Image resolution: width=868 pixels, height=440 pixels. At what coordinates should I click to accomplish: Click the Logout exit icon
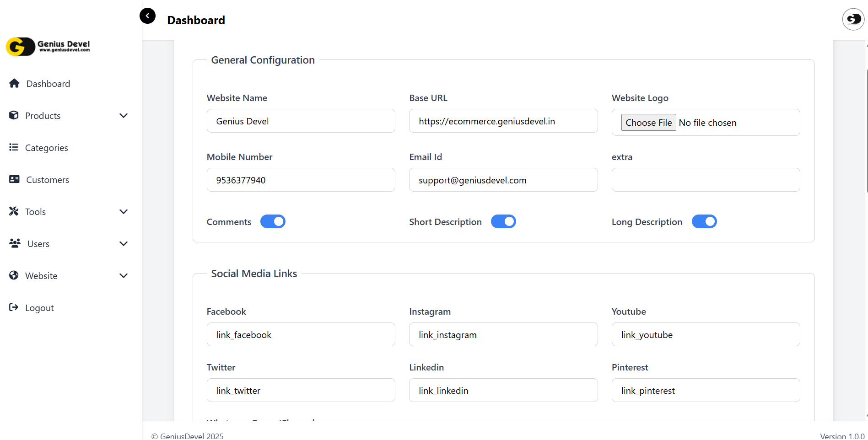14,307
